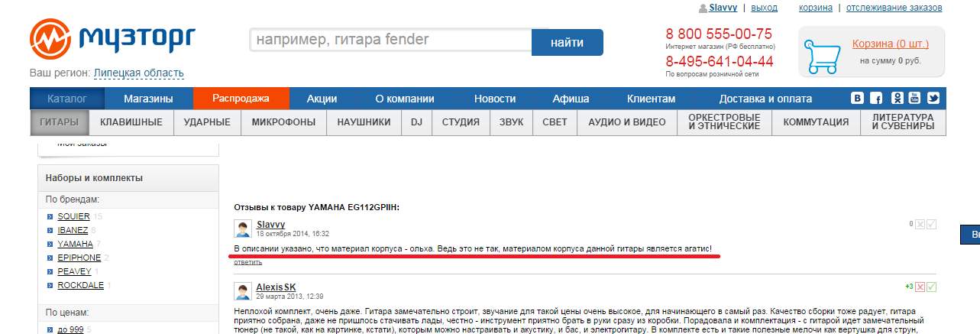
Task: Click PEAVEY brand bullet icon
Action: 50,272
